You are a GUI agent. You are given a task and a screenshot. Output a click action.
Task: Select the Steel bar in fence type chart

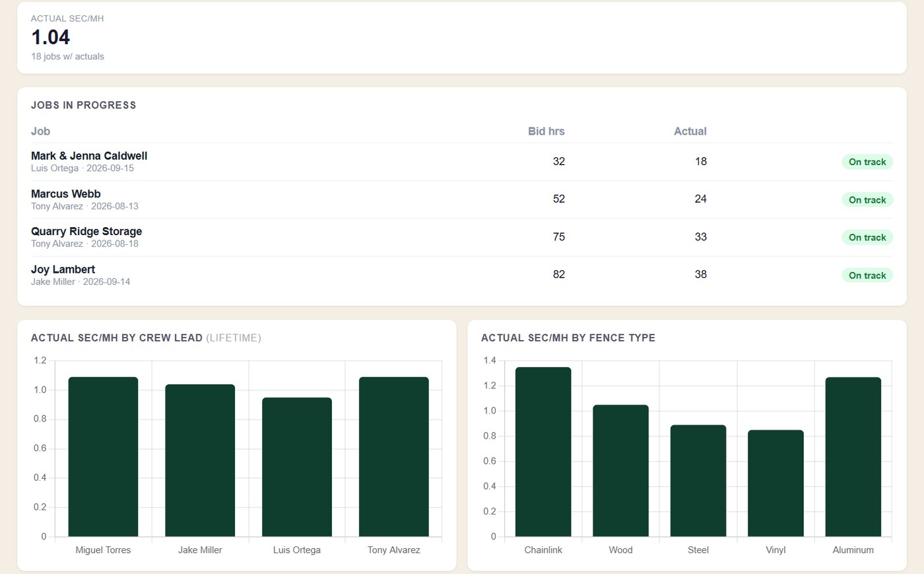point(698,480)
